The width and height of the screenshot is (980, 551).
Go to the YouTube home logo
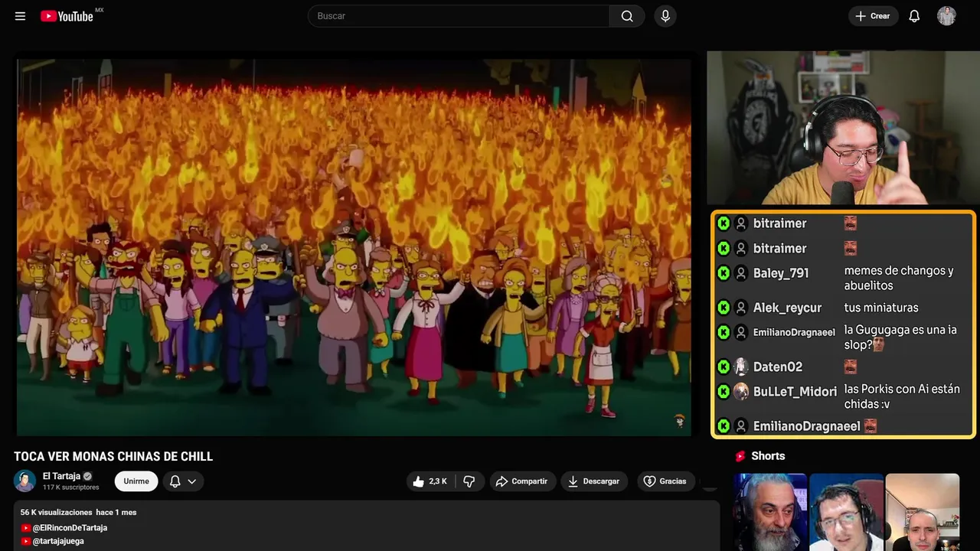coord(67,16)
